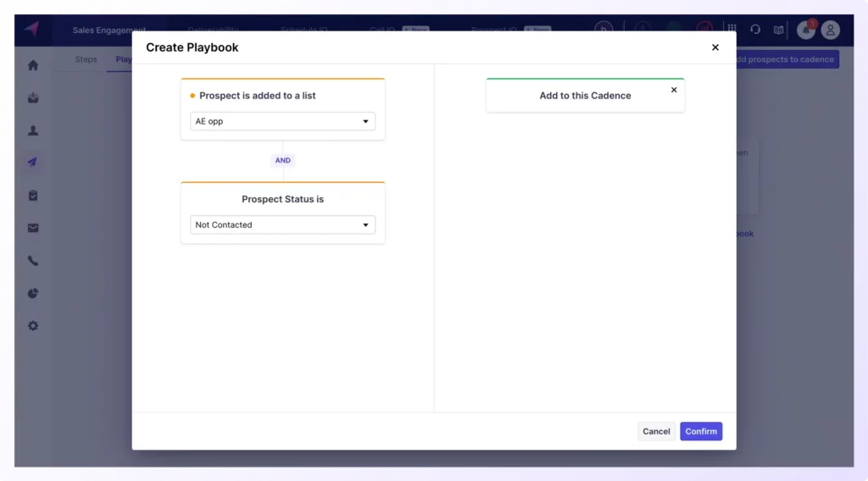Click the app logo in top bar

(x=32, y=30)
